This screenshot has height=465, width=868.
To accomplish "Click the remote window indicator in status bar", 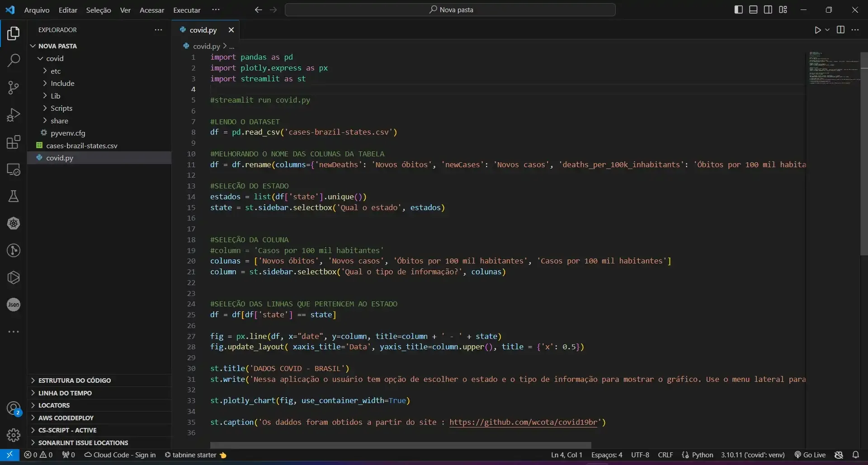I will (9, 455).
